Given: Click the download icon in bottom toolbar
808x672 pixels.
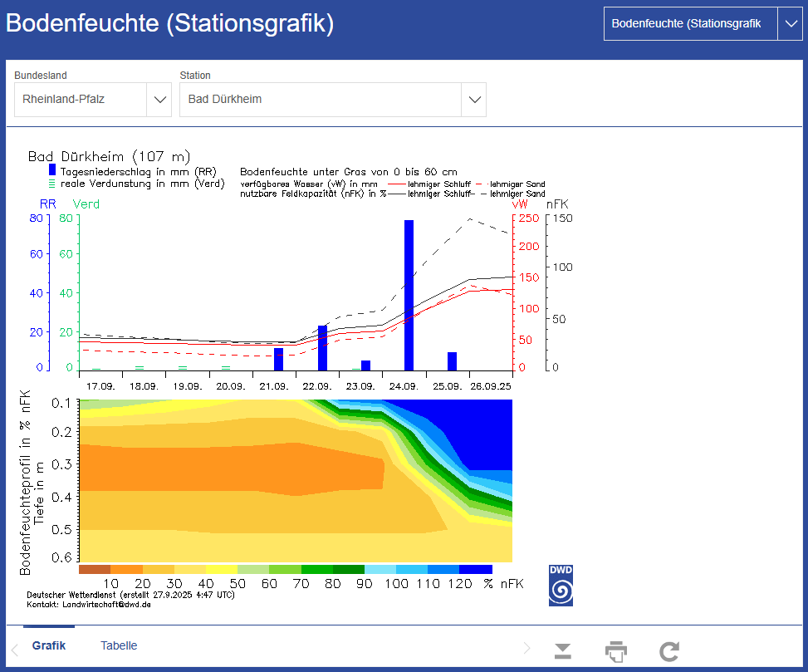Looking at the screenshot, I should [x=563, y=651].
